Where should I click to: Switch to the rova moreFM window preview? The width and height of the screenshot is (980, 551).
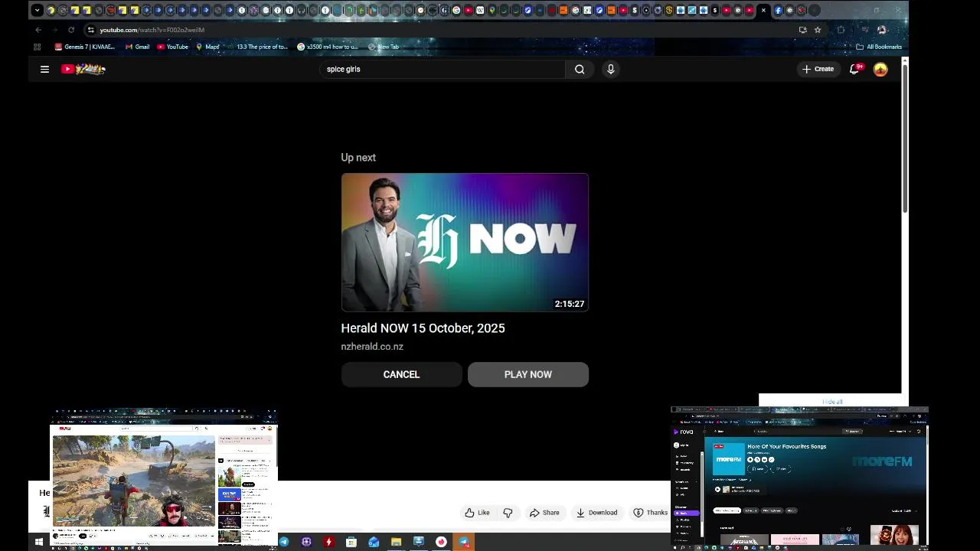click(x=799, y=478)
